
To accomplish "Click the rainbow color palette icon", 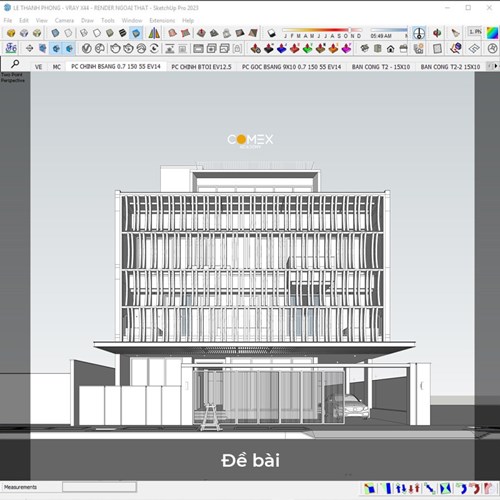I will tap(492, 33).
